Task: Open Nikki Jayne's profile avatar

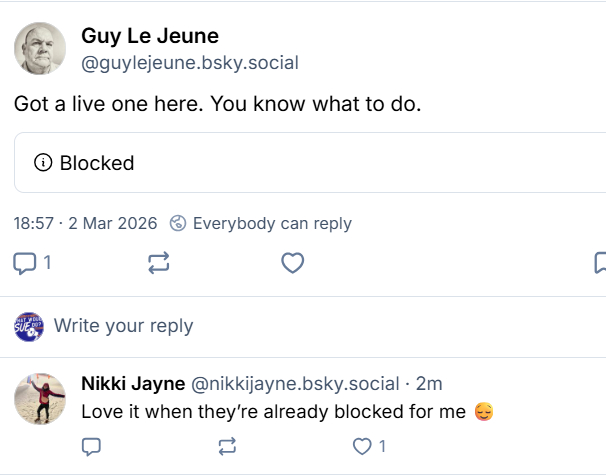Action: click(40, 399)
